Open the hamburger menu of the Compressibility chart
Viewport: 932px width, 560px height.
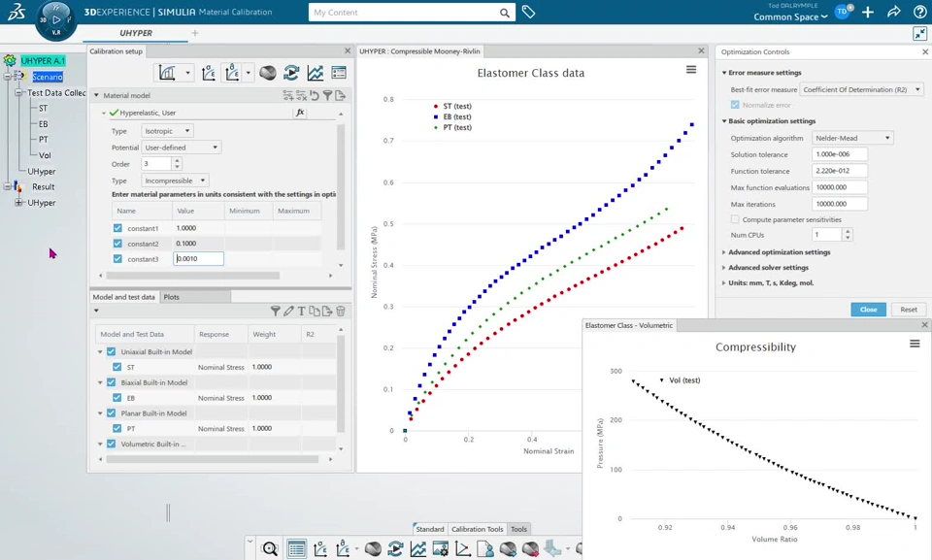(915, 344)
